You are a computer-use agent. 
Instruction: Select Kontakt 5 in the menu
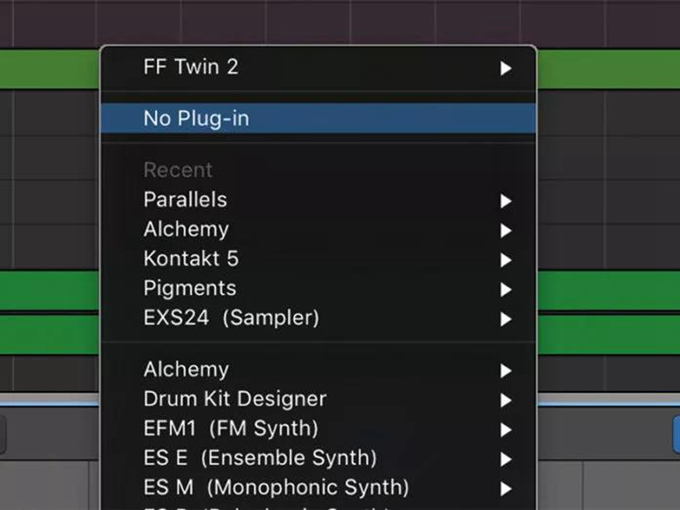coord(319,259)
